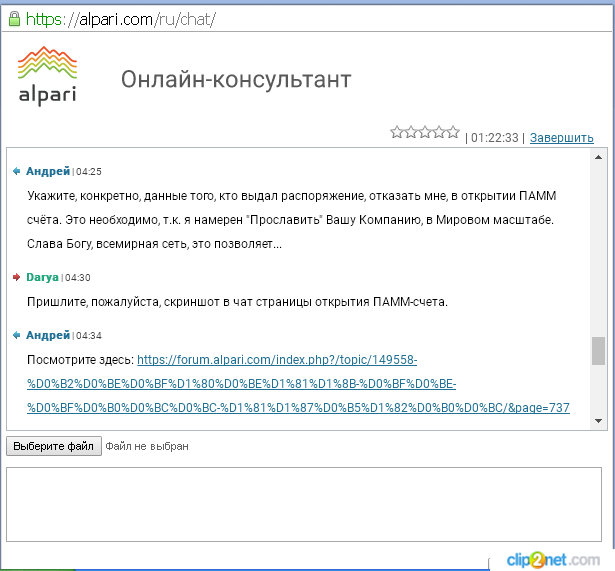This screenshot has width=615, height=571.
Task: Rate chat with the fifth star
Action: point(453,132)
